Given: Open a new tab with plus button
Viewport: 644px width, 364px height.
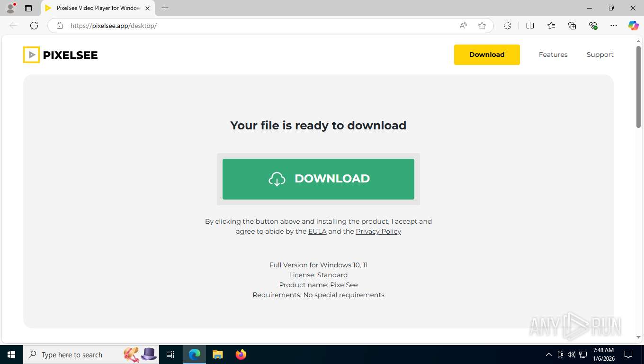Looking at the screenshot, I should click(165, 8).
